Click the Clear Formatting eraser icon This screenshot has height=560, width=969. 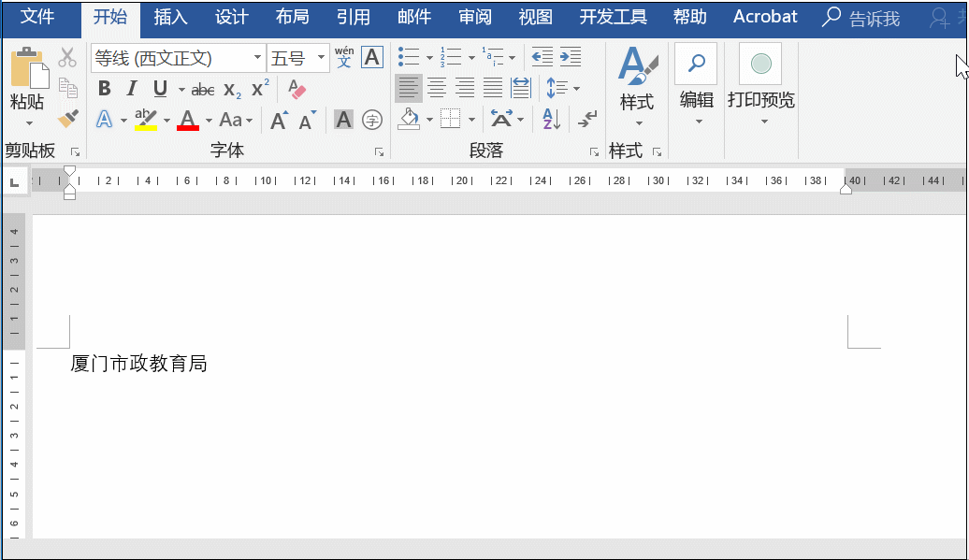point(297,90)
